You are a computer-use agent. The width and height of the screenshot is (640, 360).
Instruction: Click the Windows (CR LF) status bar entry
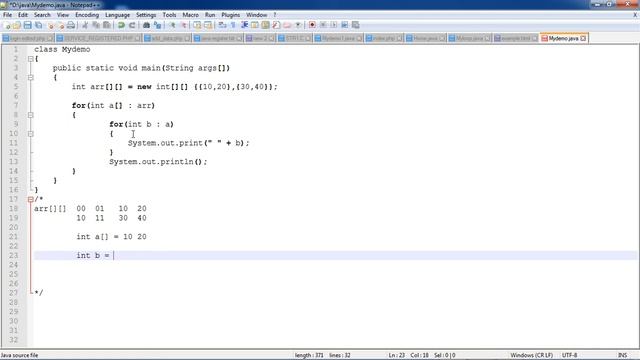click(531, 355)
